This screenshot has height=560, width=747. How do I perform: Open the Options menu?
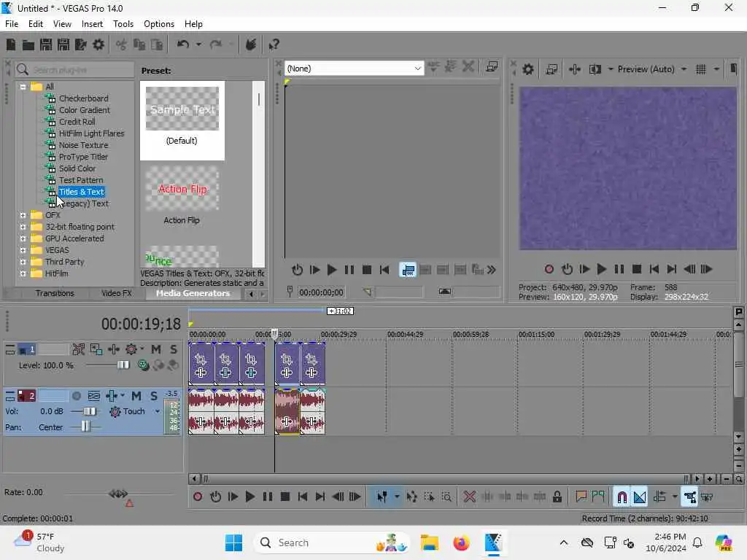coord(159,24)
